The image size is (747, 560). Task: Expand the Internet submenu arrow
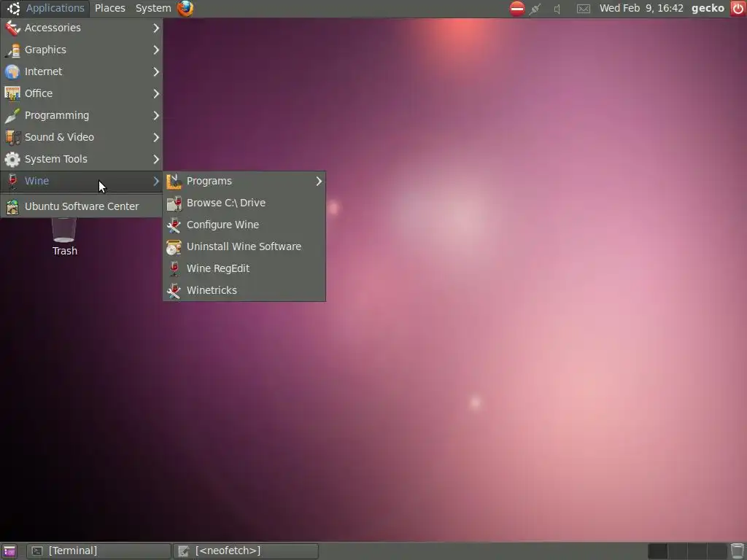156,72
